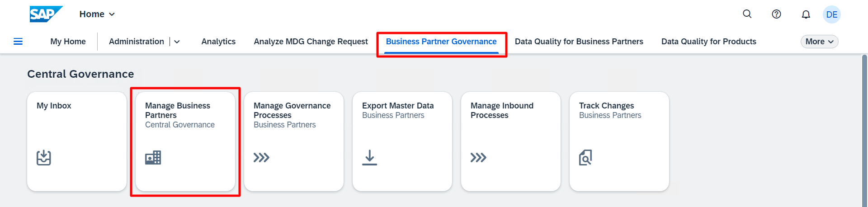This screenshot has height=207, width=868.
Task: Open the hamburger navigation menu
Action: (18, 42)
